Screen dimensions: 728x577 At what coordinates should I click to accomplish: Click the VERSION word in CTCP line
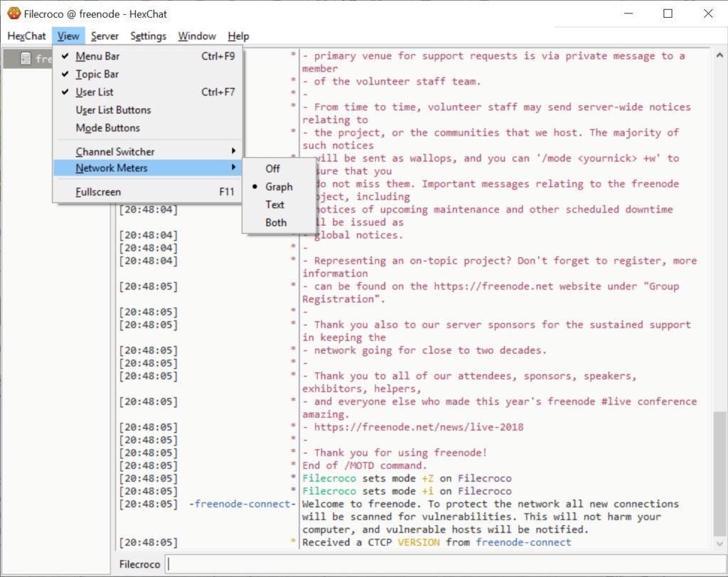point(418,542)
